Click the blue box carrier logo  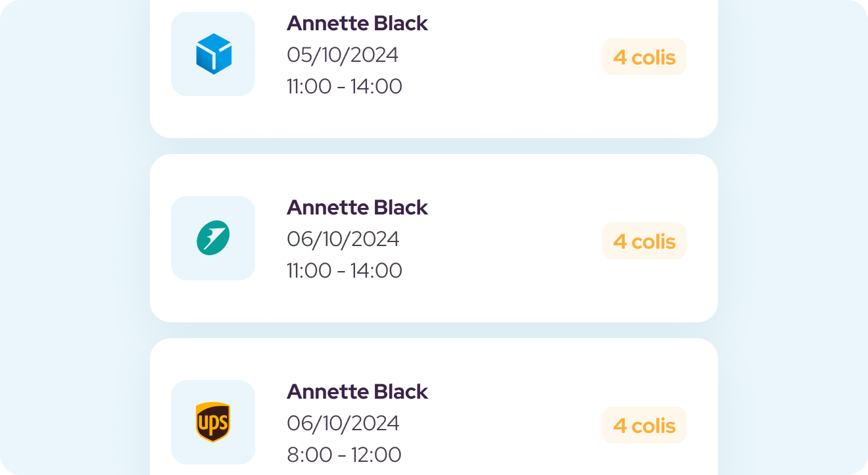[x=214, y=54]
